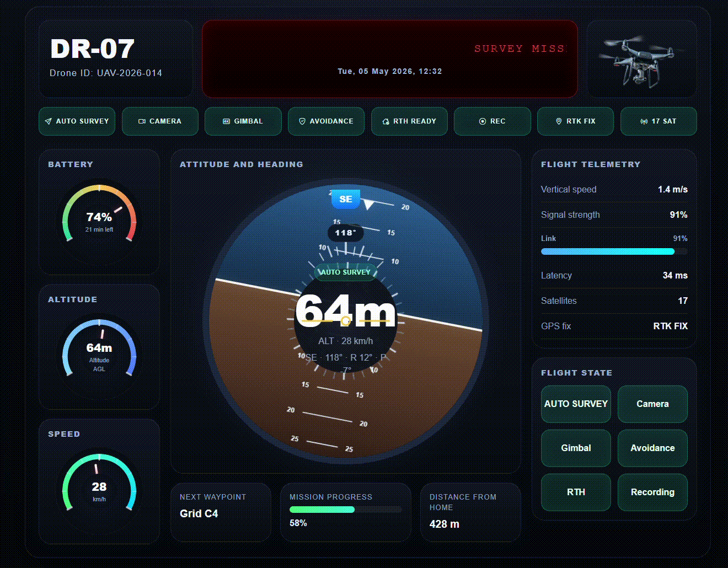
Task: Click the Mission Progress bar
Action: coord(345,510)
